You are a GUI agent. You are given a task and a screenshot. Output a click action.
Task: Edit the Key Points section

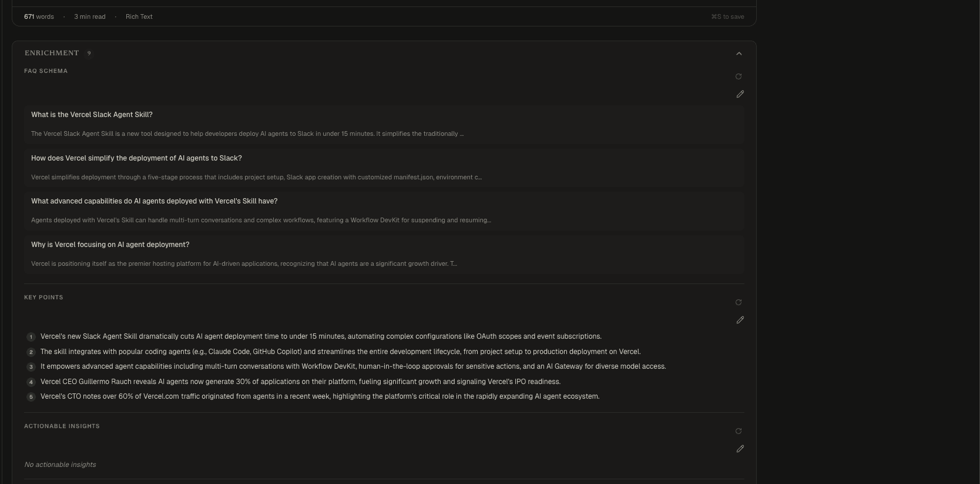pyautogui.click(x=740, y=320)
